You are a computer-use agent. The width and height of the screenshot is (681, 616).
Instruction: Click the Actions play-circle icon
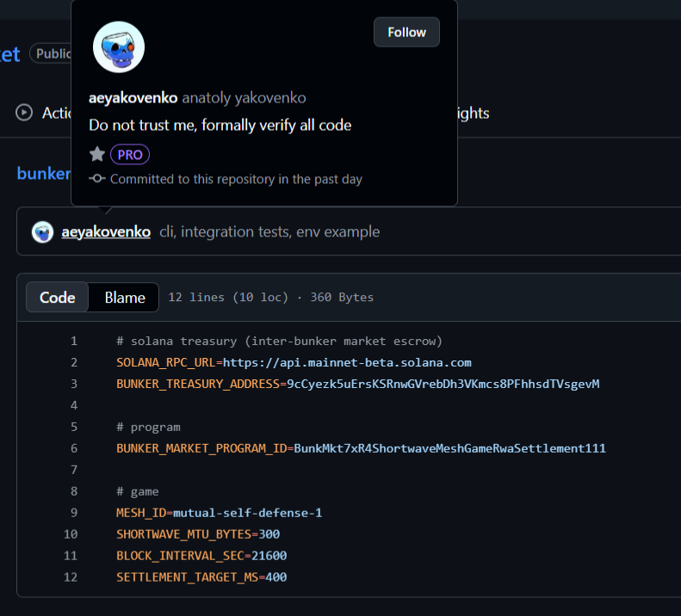(x=24, y=113)
